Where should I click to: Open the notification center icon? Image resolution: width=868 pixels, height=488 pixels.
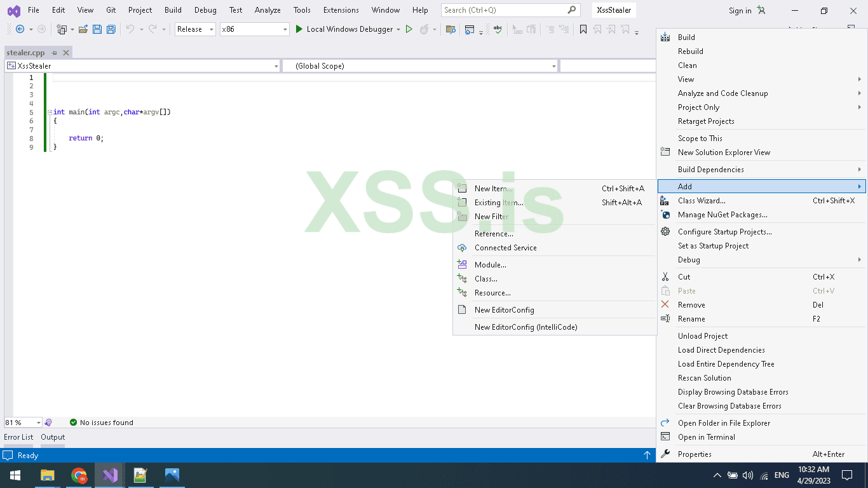[846, 475]
